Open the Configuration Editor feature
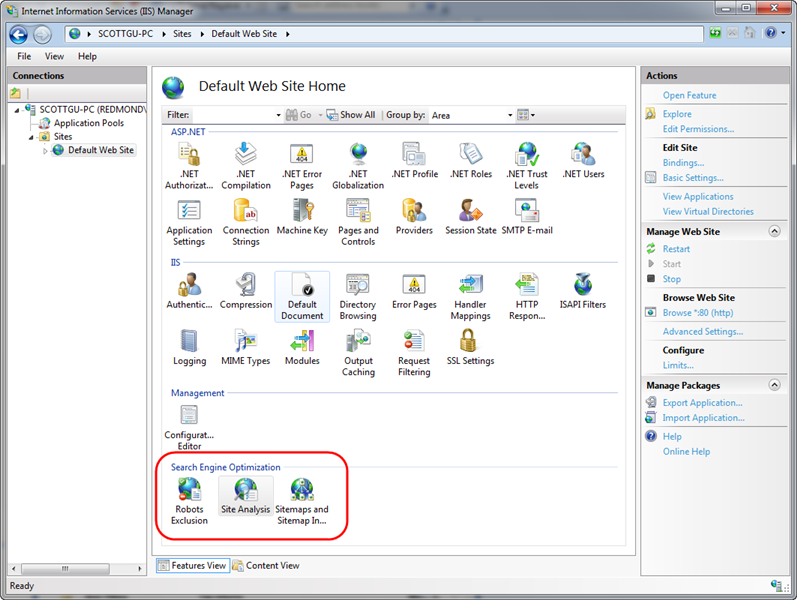This screenshot has width=797, height=600. click(189, 427)
